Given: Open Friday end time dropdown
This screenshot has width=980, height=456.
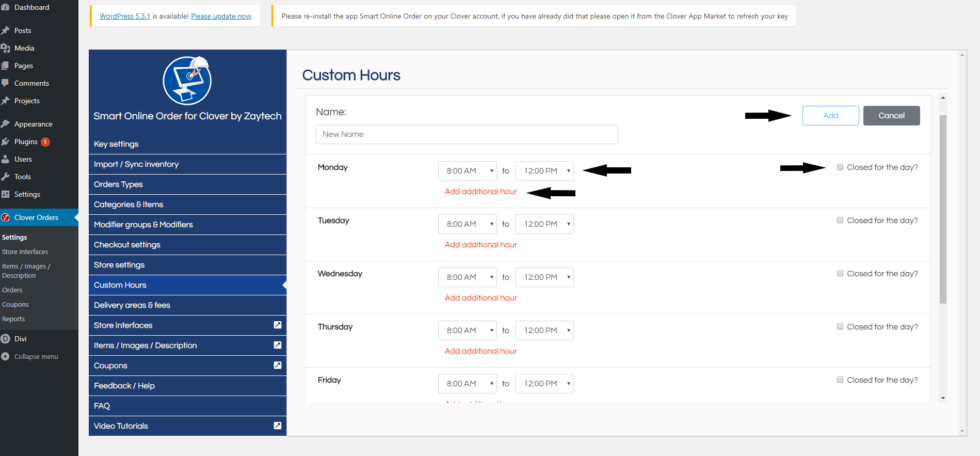Looking at the screenshot, I should tap(544, 384).
